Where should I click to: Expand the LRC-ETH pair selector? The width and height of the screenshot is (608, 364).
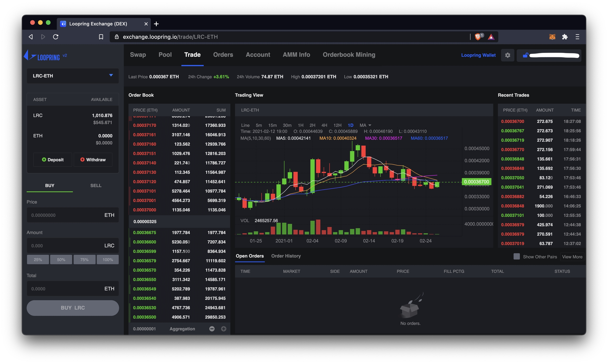pos(73,76)
